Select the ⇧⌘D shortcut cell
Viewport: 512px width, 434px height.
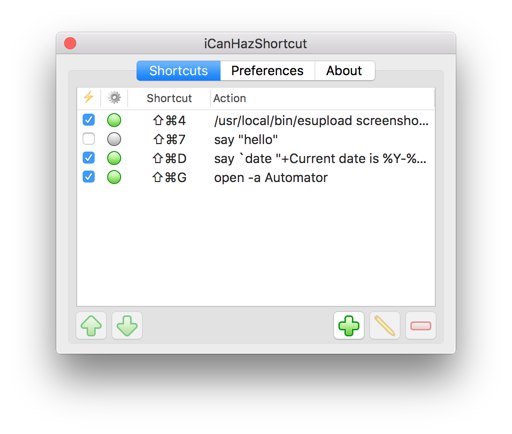click(169, 158)
